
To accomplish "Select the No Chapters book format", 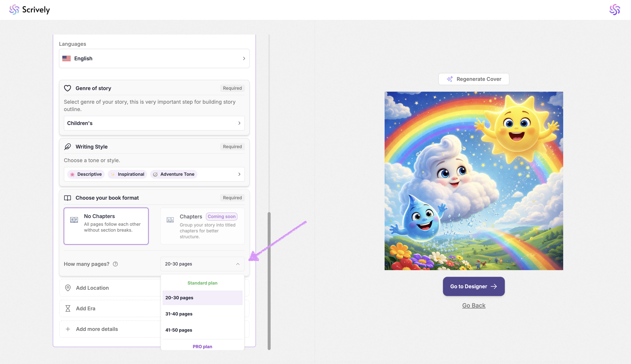I will 106,226.
